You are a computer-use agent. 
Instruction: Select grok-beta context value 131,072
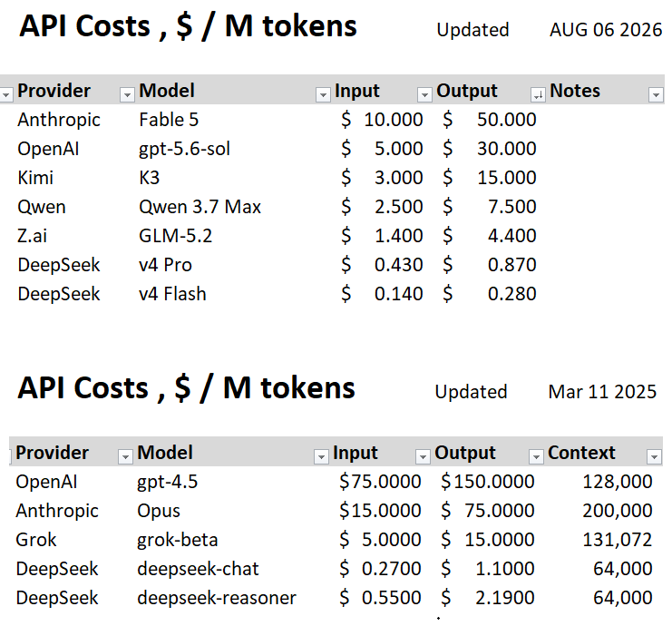(x=618, y=540)
